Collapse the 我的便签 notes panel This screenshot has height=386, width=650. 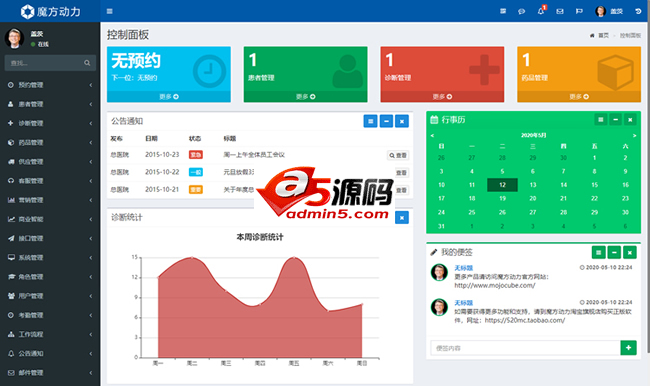coord(614,252)
